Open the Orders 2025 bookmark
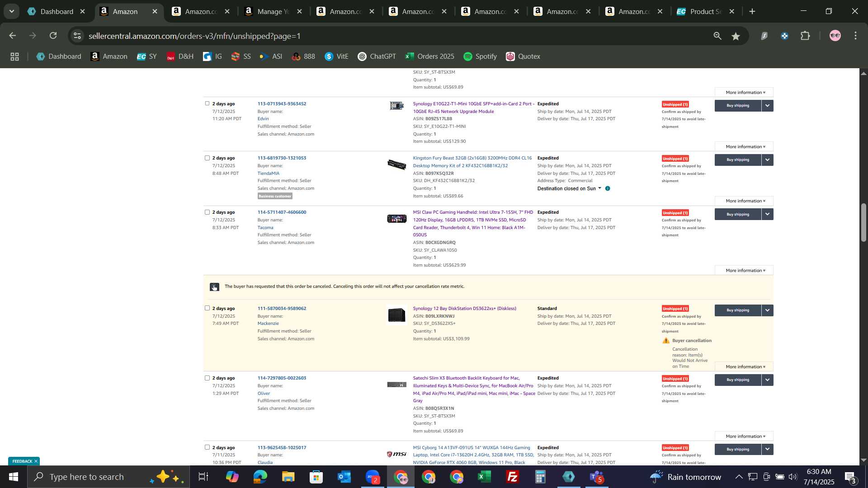 pyautogui.click(x=430, y=56)
